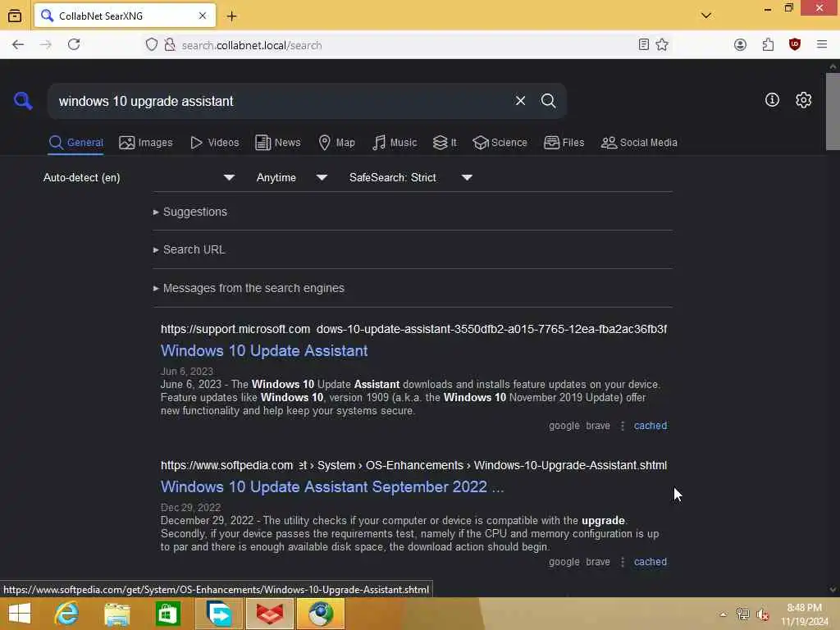Click the taskbar clock 8:48 PM
The image size is (840, 630).
pos(804,608)
